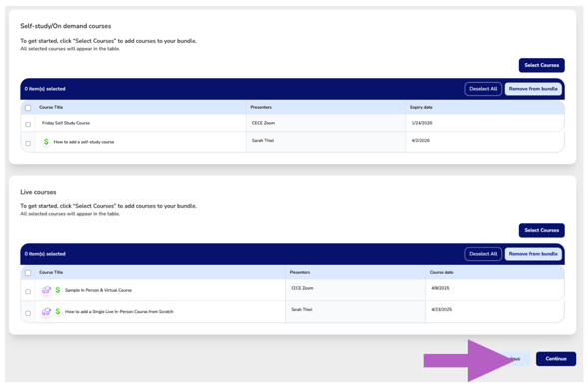Click CECE Zoom presenter in Friday Self Study Course row
Viewport: 588px width, 390px height.
tap(263, 123)
